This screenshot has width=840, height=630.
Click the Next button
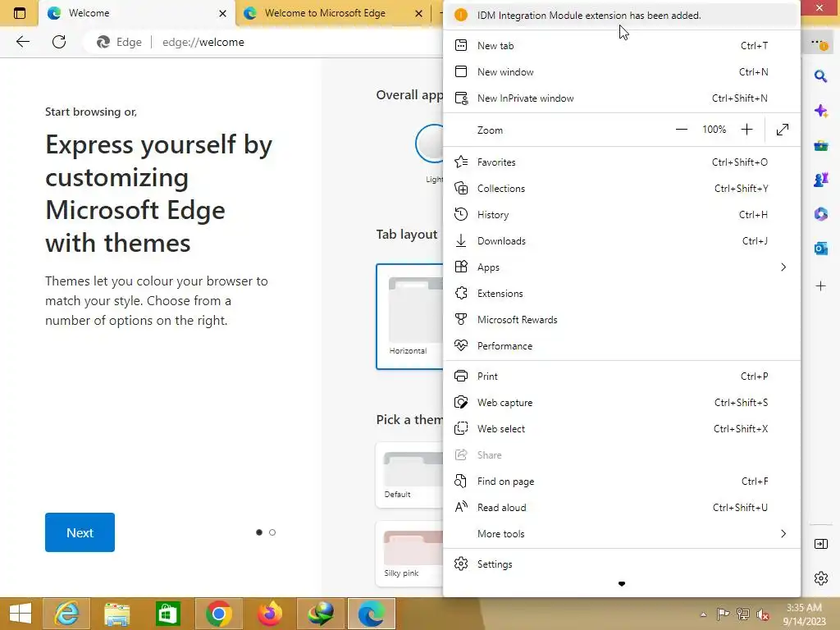click(x=80, y=532)
